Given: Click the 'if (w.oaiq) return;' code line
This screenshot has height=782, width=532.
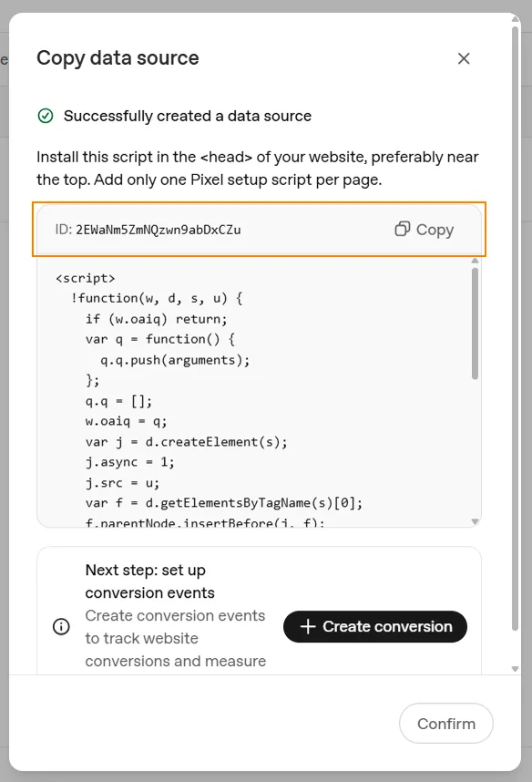Looking at the screenshot, I should [156, 319].
